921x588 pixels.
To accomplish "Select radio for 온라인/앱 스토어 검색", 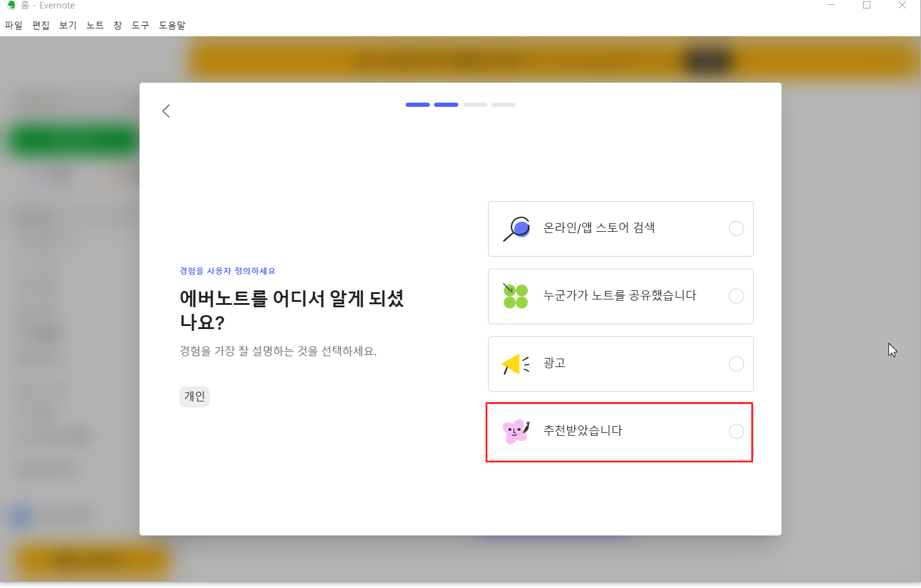I will pyautogui.click(x=736, y=229).
